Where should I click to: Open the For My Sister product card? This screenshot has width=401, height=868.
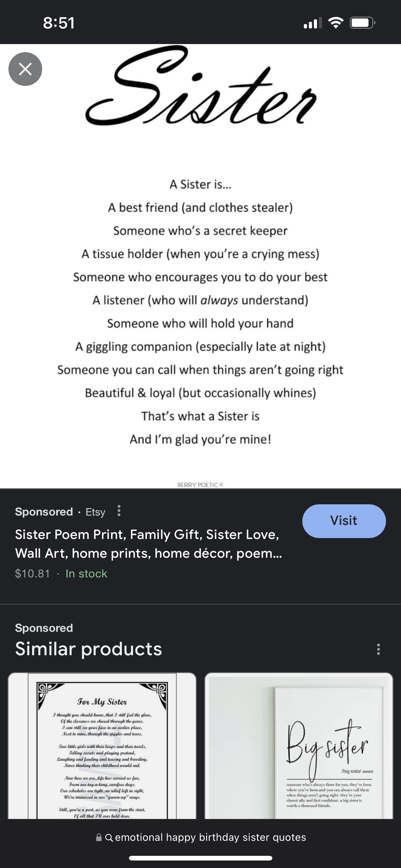coord(102,745)
